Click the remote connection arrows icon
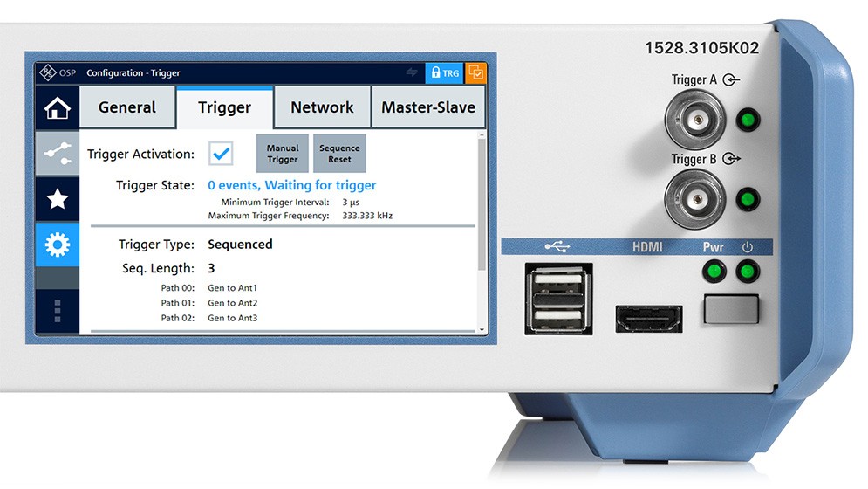This screenshot has height=489, width=868. 412,72
